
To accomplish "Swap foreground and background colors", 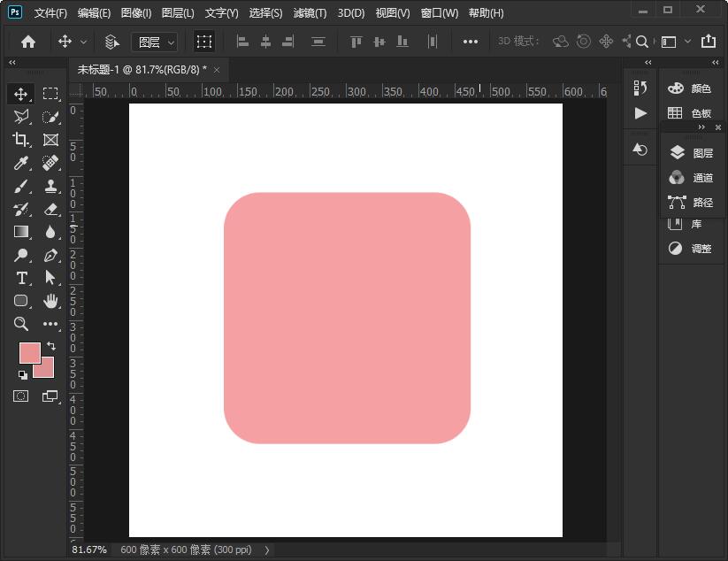I will tap(50, 345).
